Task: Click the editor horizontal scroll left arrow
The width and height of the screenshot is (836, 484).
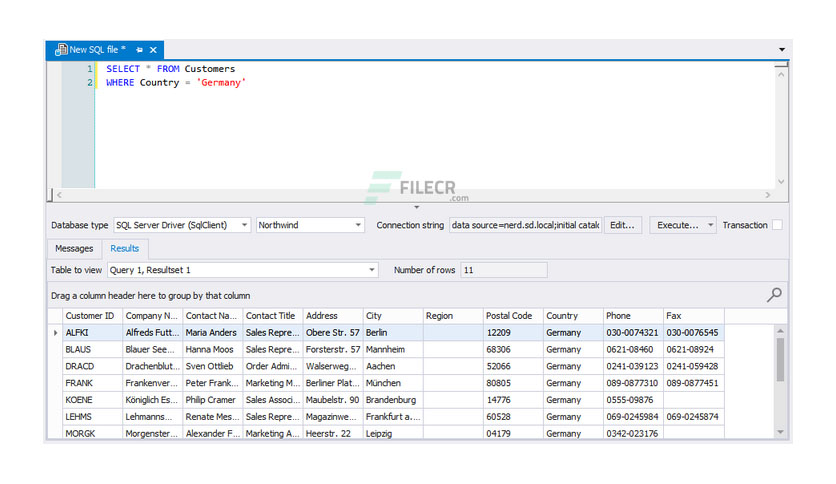Action: pos(59,195)
